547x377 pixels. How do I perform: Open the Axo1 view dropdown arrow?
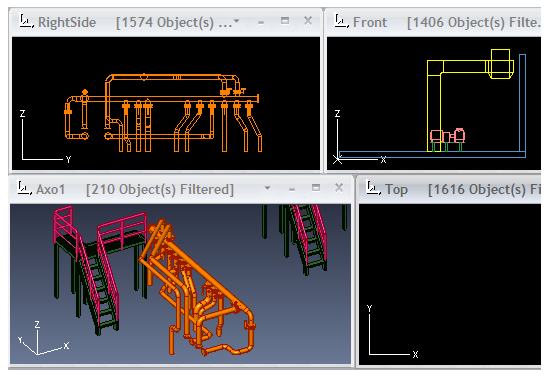pyautogui.click(x=267, y=188)
